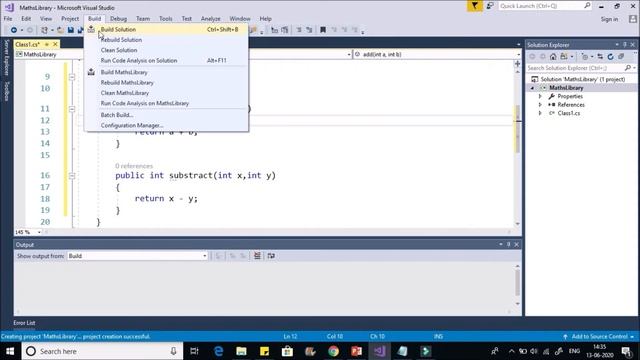Click Add to Source Control button
Viewport: 640px width, 360px height.
click(x=598, y=337)
